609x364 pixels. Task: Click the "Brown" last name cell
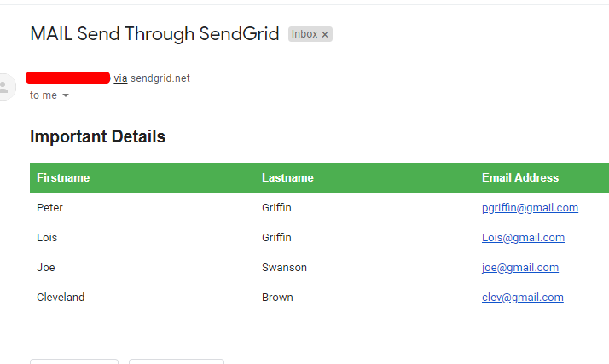[277, 298]
